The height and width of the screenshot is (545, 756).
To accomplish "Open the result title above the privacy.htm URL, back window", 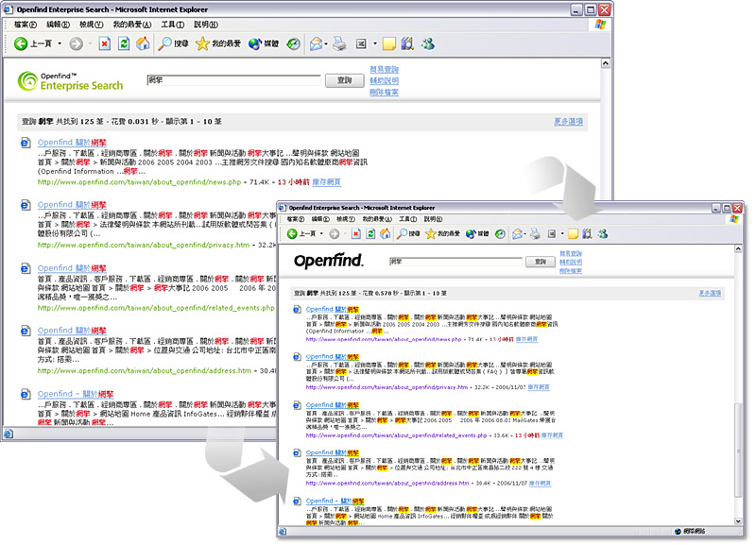I will (72, 205).
